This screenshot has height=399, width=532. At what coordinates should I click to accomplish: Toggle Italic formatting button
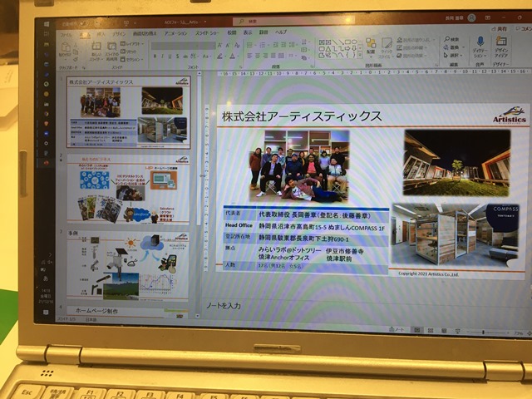coord(163,57)
